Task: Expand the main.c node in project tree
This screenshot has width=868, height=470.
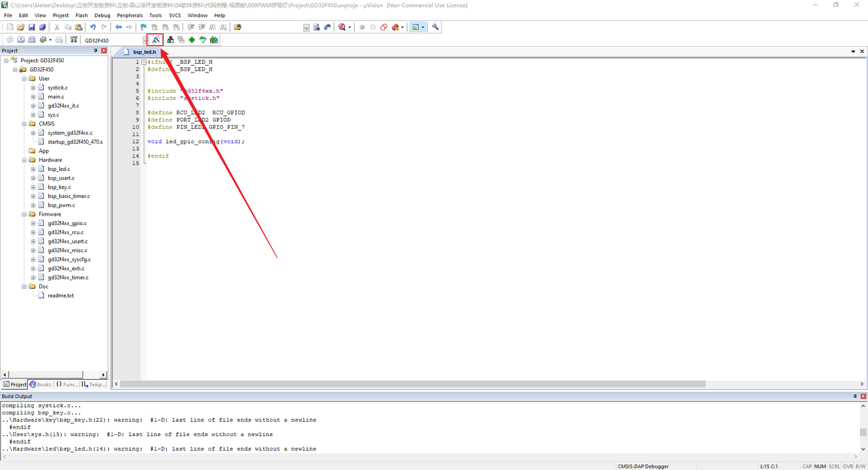Action: point(33,97)
